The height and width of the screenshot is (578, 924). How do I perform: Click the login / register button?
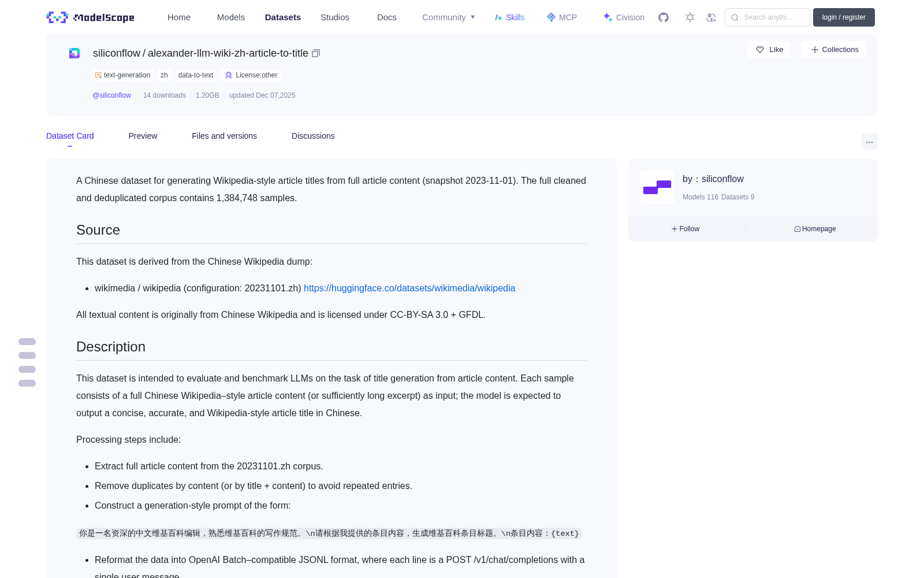[844, 17]
